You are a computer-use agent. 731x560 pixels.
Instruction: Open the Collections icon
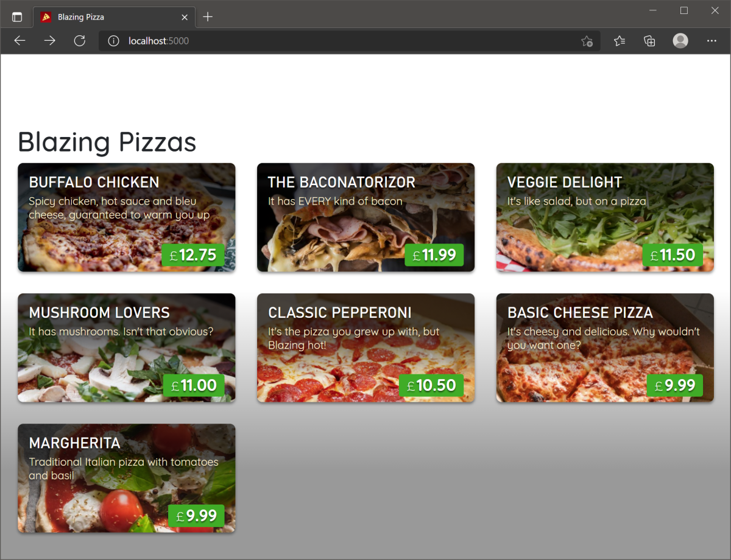pyautogui.click(x=649, y=41)
